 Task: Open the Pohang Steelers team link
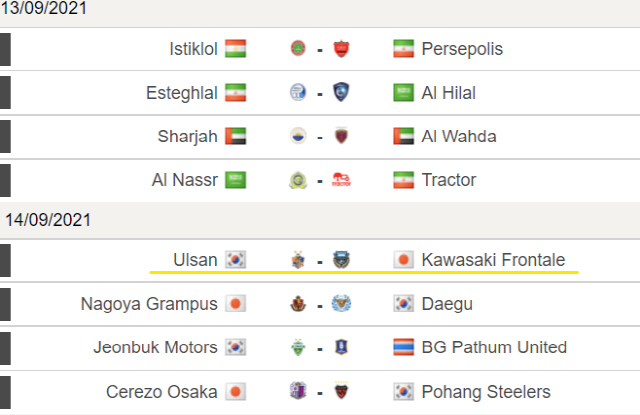(x=486, y=392)
